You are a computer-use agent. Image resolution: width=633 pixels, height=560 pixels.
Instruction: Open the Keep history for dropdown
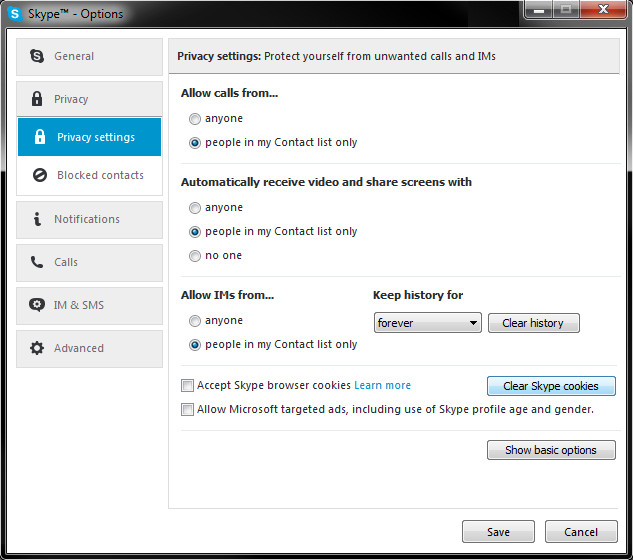coord(428,323)
